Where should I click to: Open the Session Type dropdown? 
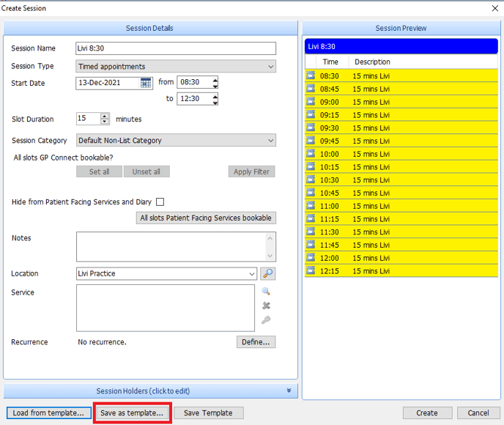tap(270, 67)
